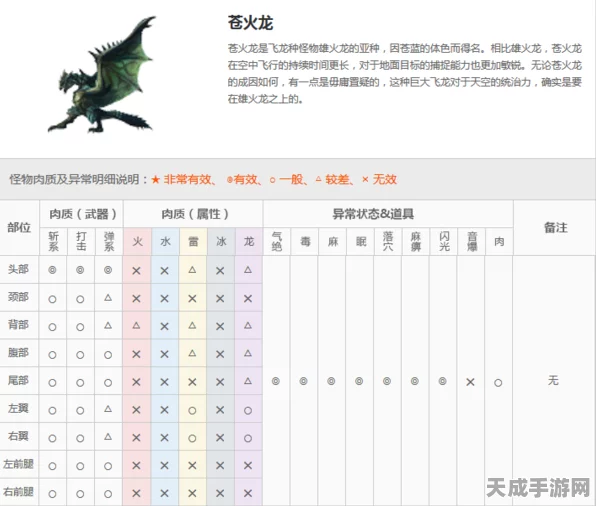Click the 麻痹 column header

[416, 242]
